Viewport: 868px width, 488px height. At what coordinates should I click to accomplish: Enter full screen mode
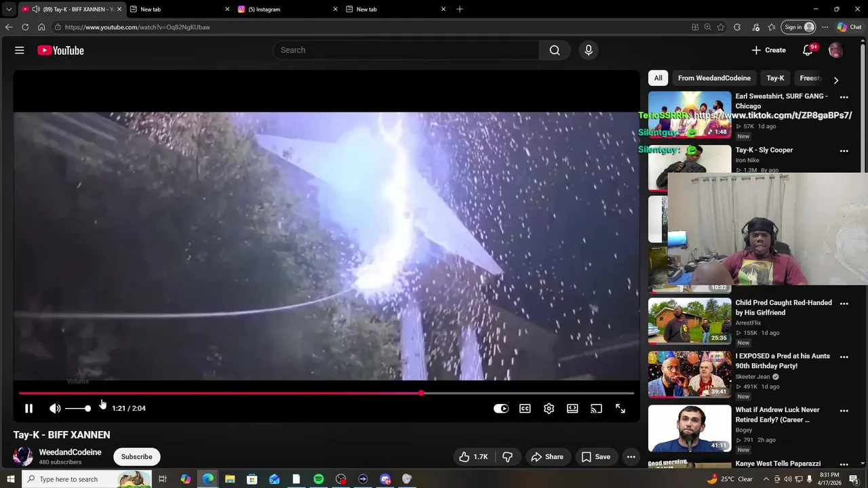coord(620,409)
